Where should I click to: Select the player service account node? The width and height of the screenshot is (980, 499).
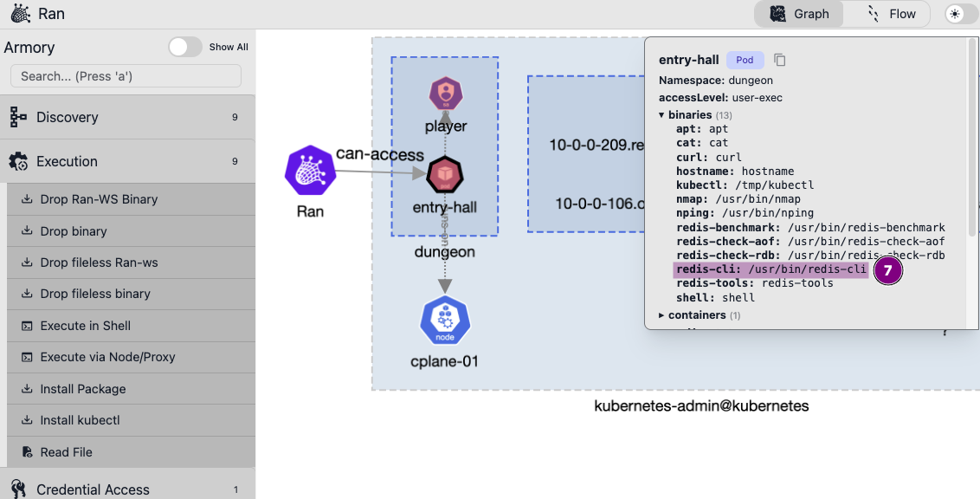(x=446, y=94)
